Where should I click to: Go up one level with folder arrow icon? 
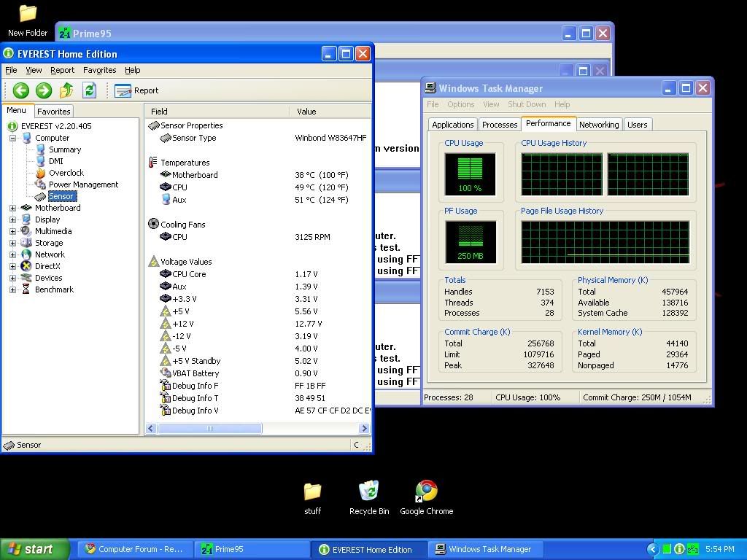pos(66,90)
